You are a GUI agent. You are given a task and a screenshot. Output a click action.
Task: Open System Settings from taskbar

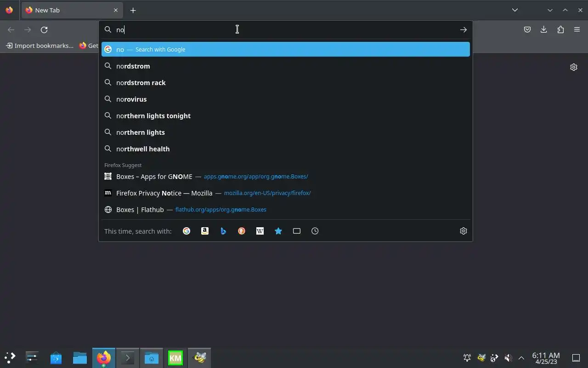tap(32, 357)
